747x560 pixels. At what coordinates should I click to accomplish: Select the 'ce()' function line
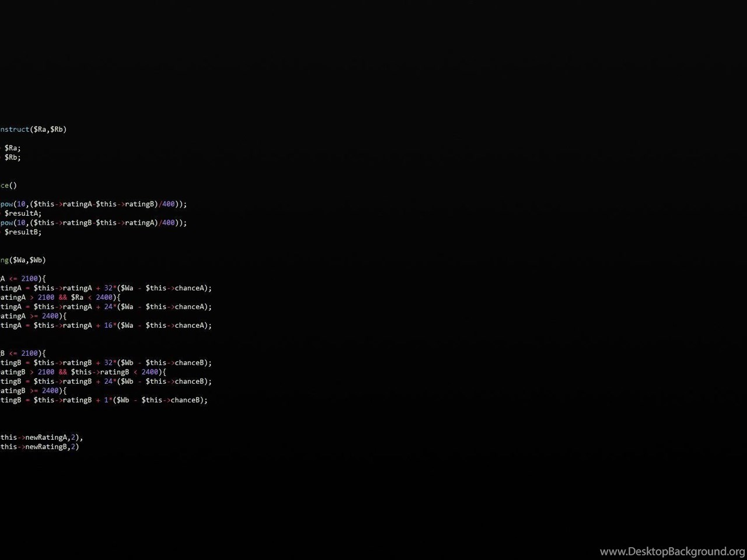(x=9, y=185)
